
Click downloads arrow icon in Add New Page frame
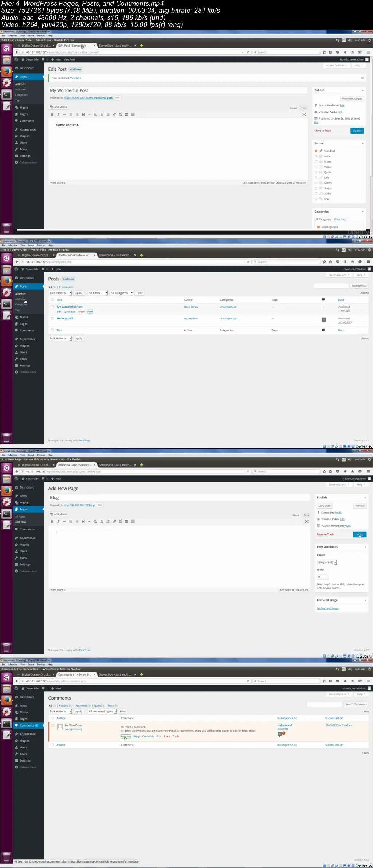click(x=345, y=471)
